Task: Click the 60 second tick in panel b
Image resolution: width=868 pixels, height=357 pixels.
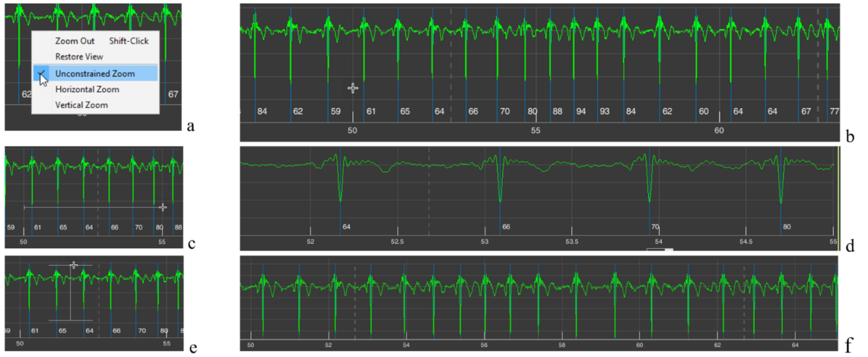Action: point(718,131)
